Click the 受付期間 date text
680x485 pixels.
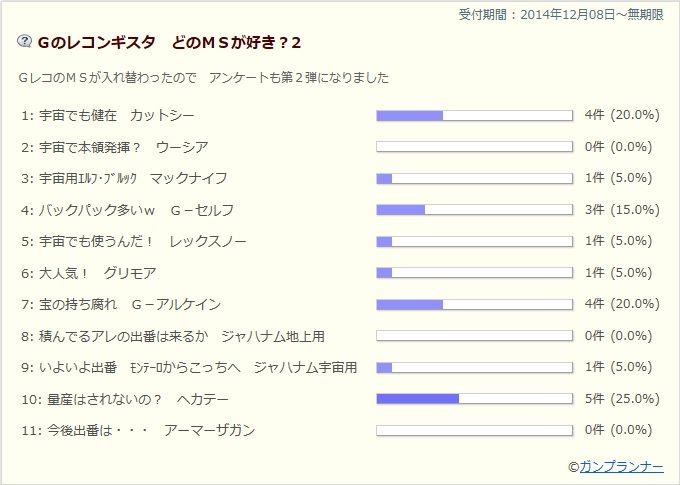tap(561, 15)
